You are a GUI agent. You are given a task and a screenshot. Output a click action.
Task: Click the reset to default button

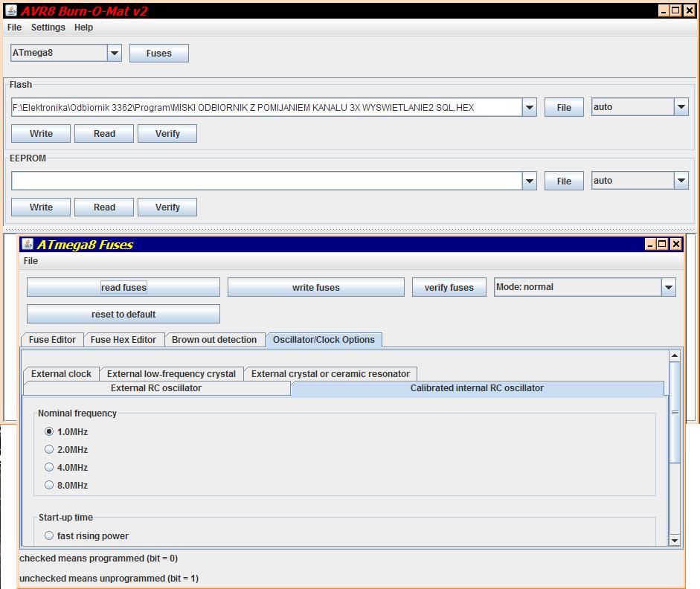point(123,314)
